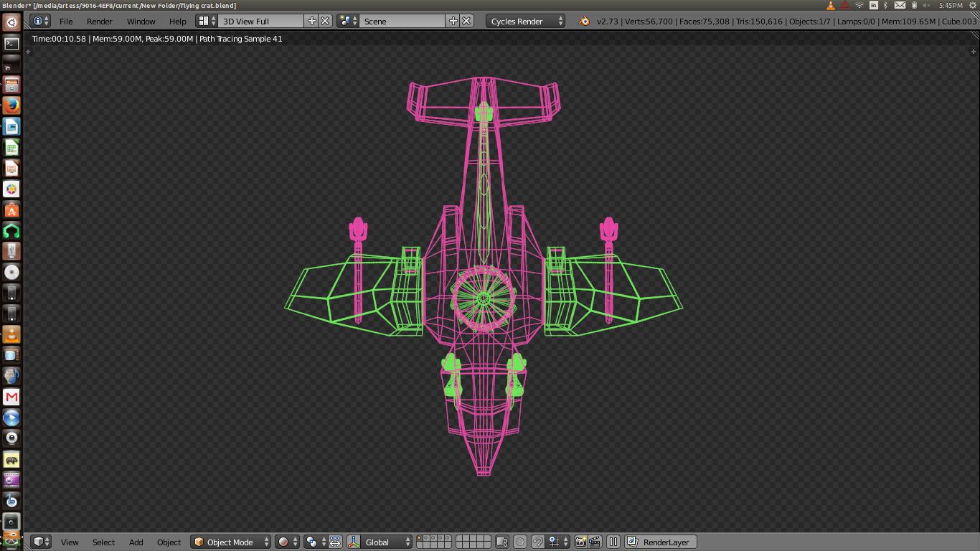The height and width of the screenshot is (551, 980).
Task: Open the viewport shading mode selector
Action: pos(287,542)
